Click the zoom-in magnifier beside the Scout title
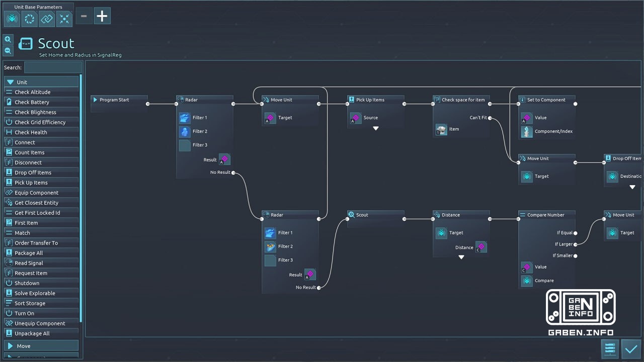This screenshot has height=362, width=644. point(8,39)
